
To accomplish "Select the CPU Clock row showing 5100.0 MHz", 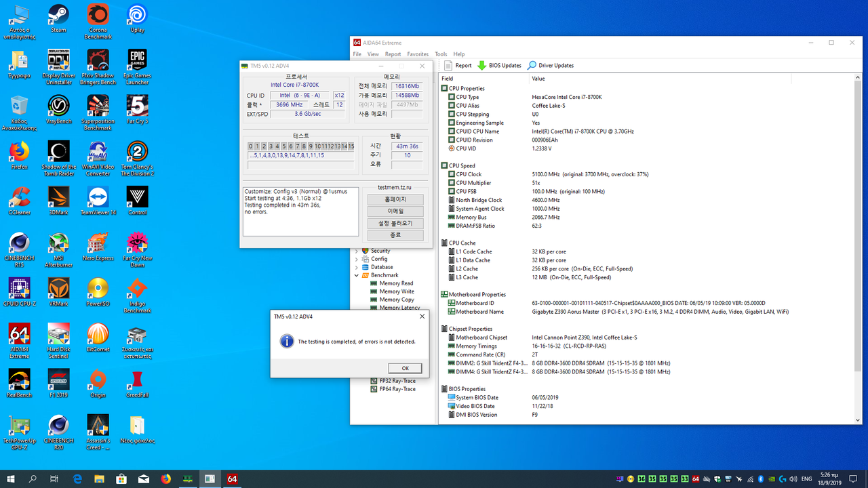I will point(647,174).
